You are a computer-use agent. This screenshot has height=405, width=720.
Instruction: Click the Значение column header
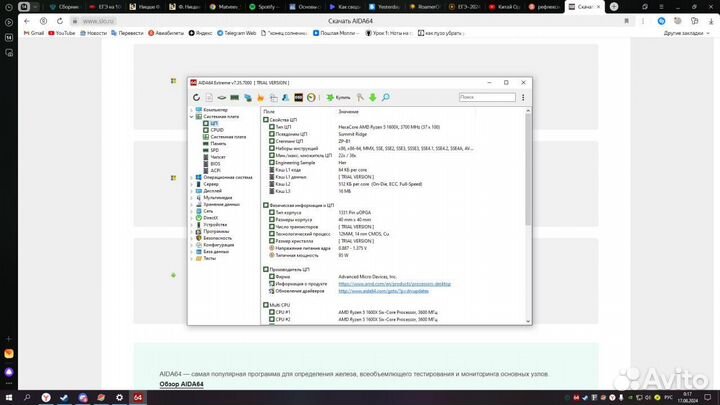click(349, 112)
